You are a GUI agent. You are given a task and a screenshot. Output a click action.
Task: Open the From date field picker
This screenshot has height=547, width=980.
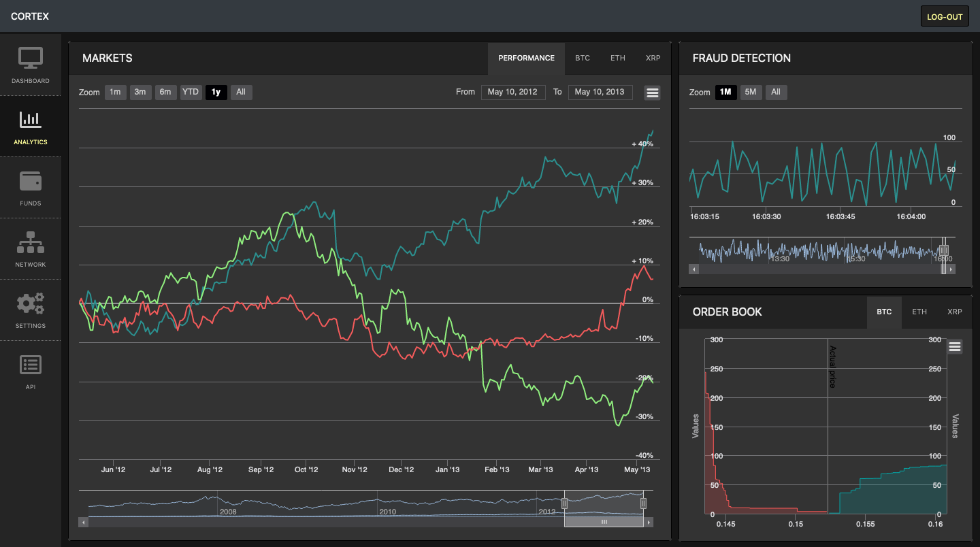[512, 92]
